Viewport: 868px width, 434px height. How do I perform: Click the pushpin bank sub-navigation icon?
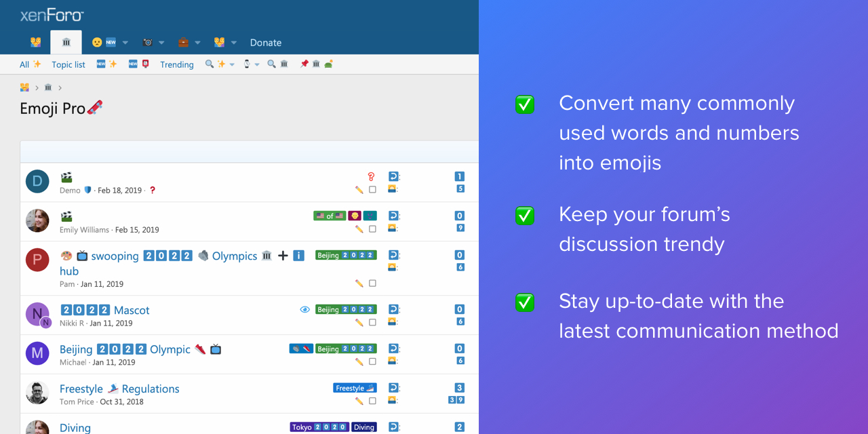point(316,64)
